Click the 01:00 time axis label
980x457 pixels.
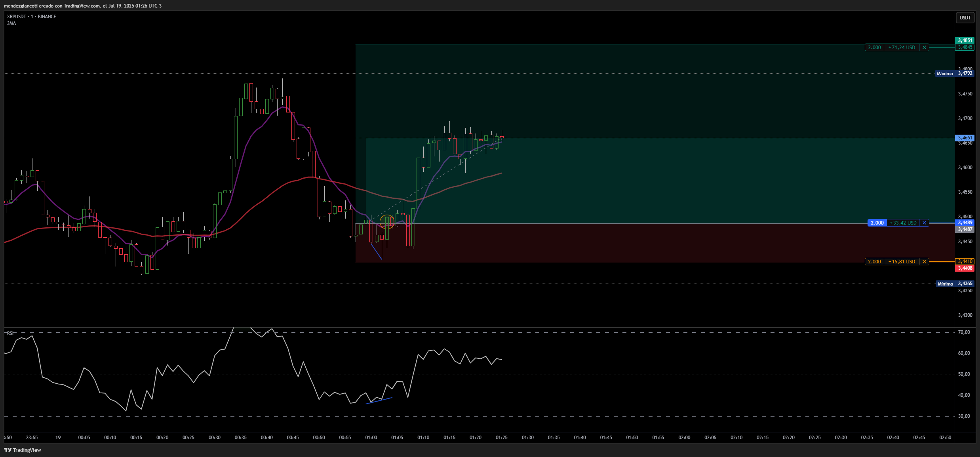(371, 438)
